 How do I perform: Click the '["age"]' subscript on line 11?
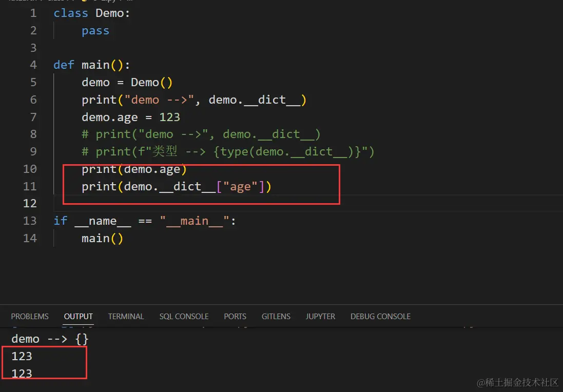pos(240,187)
